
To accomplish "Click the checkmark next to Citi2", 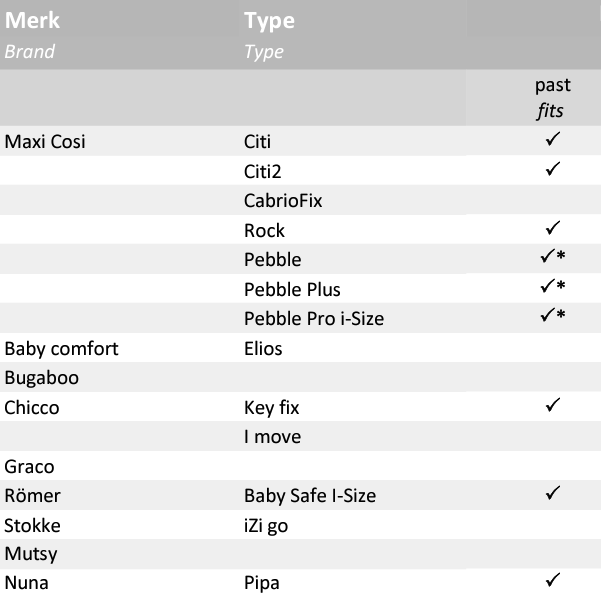I will [553, 168].
